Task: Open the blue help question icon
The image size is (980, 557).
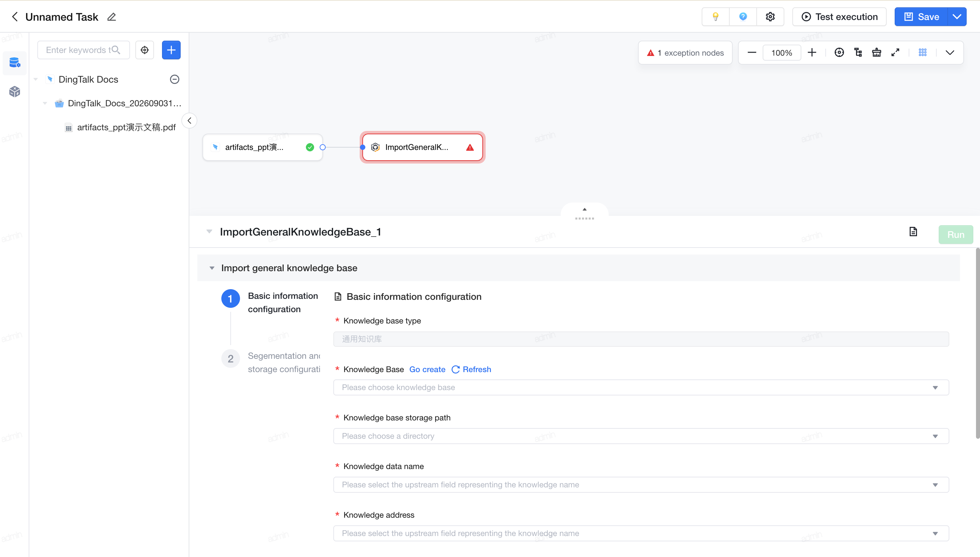Action: [x=743, y=17]
